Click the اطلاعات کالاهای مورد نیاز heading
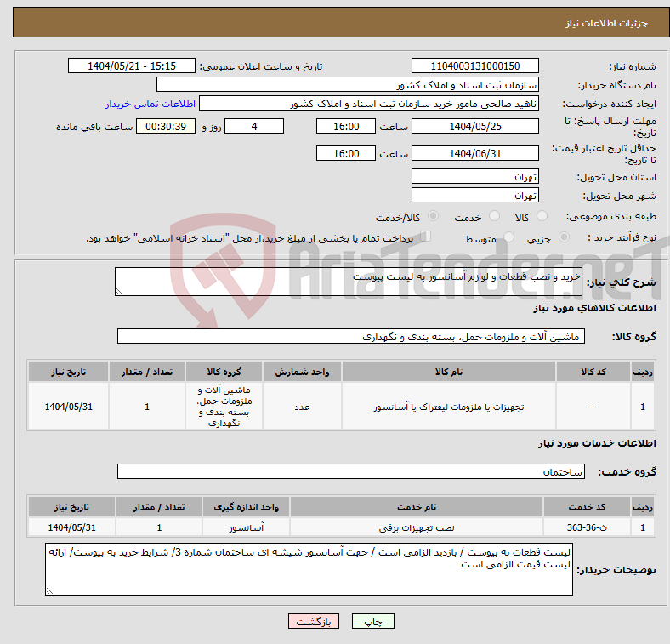This screenshot has height=644, width=670. click(594, 308)
